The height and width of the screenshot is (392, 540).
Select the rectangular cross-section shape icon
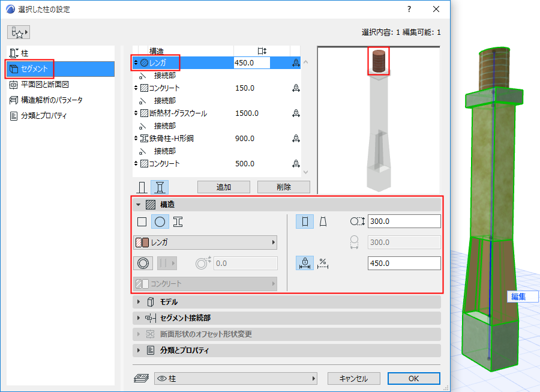click(x=142, y=221)
